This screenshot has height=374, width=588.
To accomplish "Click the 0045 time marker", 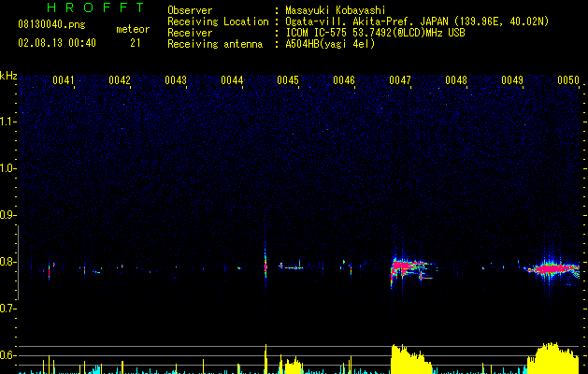I will [x=288, y=80].
